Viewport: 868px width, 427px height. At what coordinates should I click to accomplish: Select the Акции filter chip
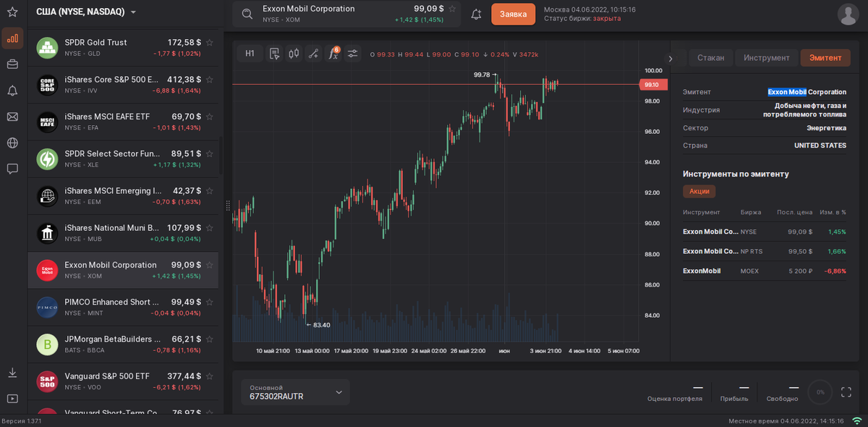point(699,191)
